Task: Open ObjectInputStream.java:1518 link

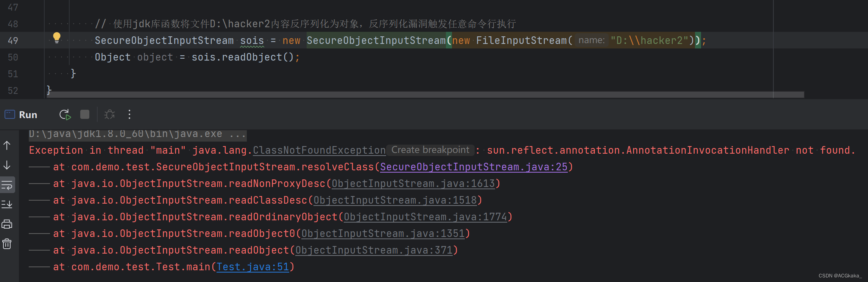Action: click(395, 200)
